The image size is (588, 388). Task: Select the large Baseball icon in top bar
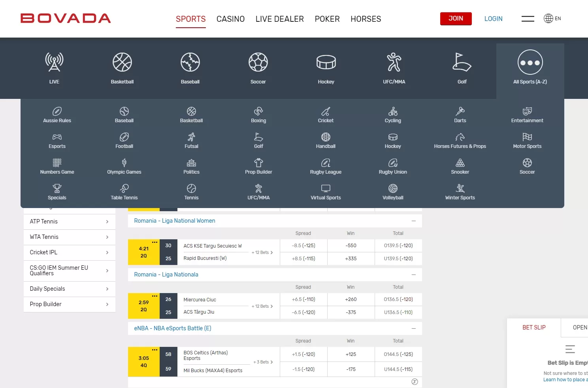190,62
